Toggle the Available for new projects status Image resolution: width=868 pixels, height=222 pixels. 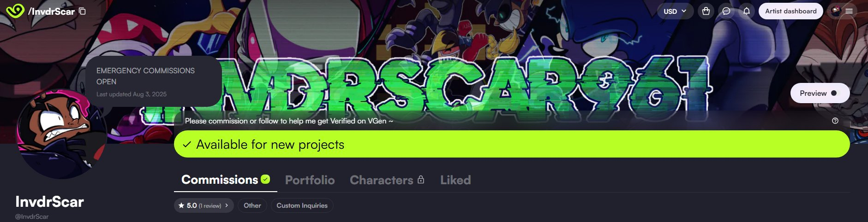(511, 144)
